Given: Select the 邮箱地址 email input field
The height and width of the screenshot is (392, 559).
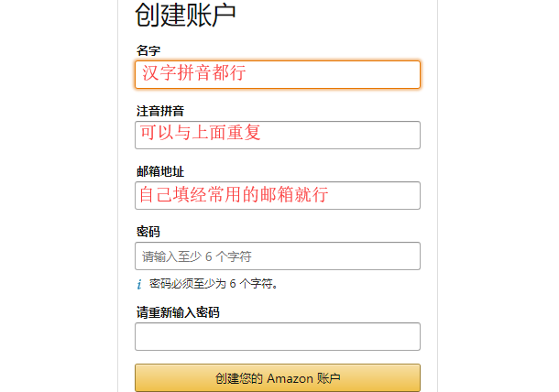Looking at the screenshot, I should point(278,196).
